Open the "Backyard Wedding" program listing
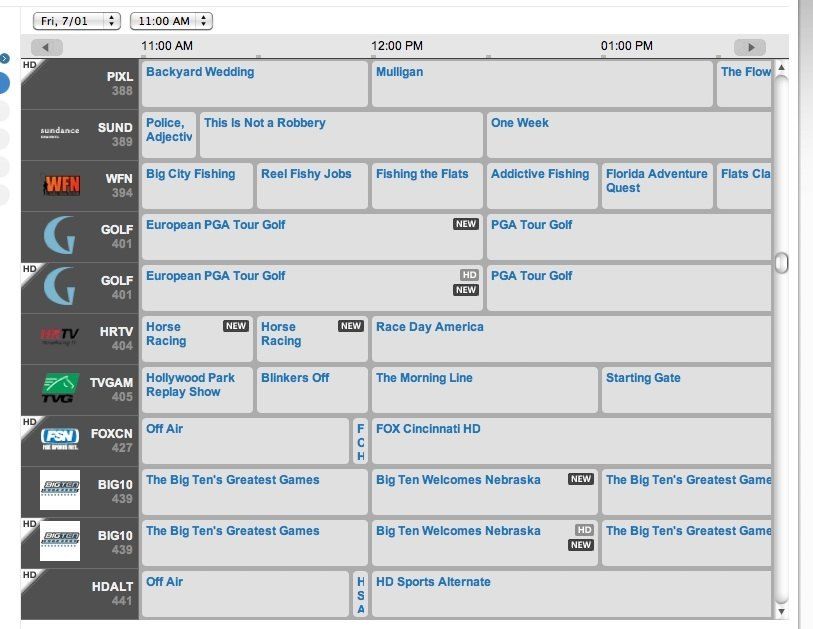 (x=200, y=72)
